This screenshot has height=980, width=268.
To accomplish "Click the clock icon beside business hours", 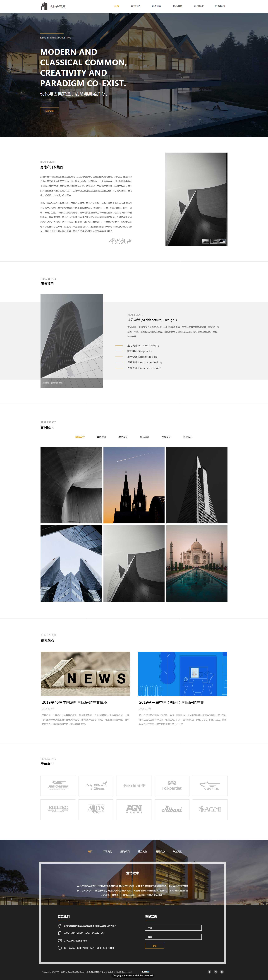I will pyautogui.click(x=60, y=948).
